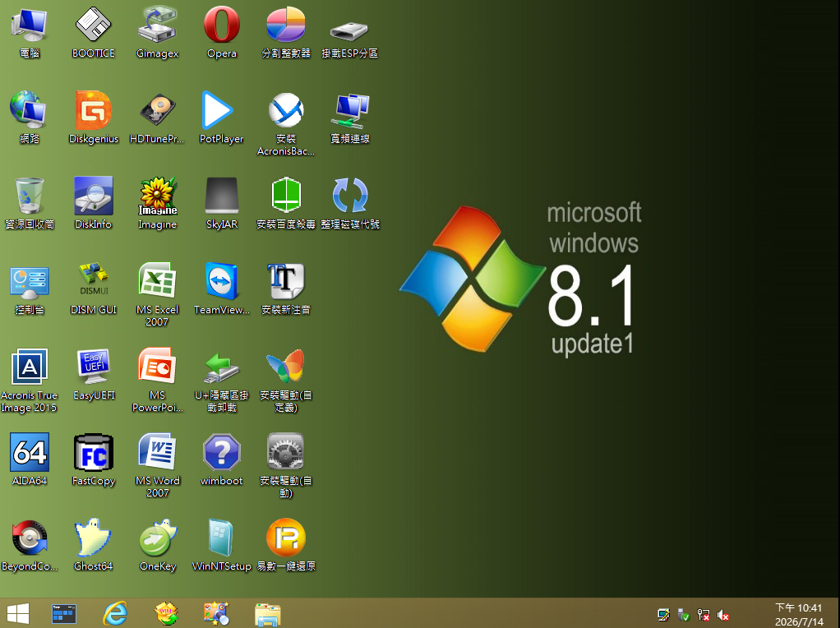This screenshot has width=840, height=628.
Task: Click the AIDA64 desktop icon
Action: pos(30,459)
